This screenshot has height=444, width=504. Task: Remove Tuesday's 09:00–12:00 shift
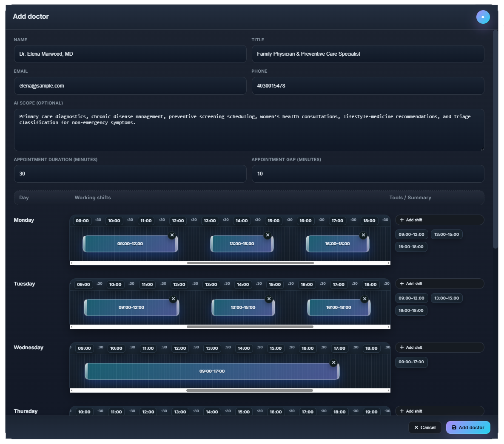click(173, 299)
